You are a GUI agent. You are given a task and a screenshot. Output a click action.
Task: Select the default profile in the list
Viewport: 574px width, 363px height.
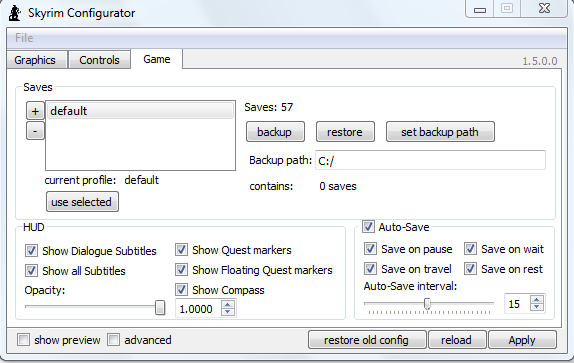(x=140, y=111)
